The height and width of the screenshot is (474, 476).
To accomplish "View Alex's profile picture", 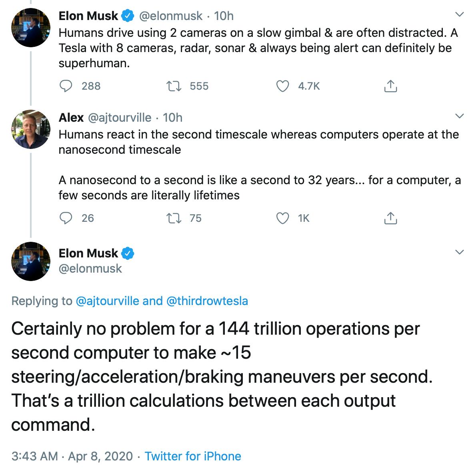I will (30, 129).
